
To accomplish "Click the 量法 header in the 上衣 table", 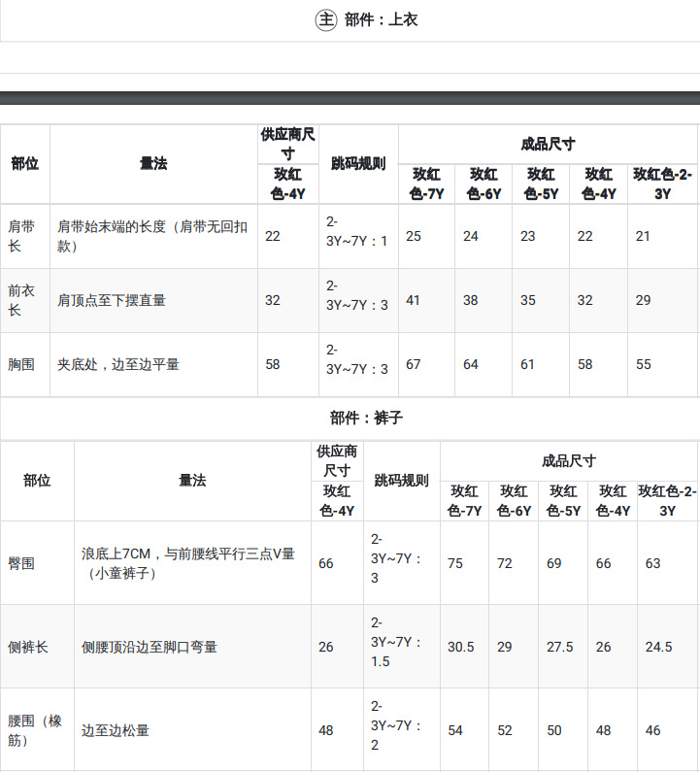I will click(x=153, y=163).
